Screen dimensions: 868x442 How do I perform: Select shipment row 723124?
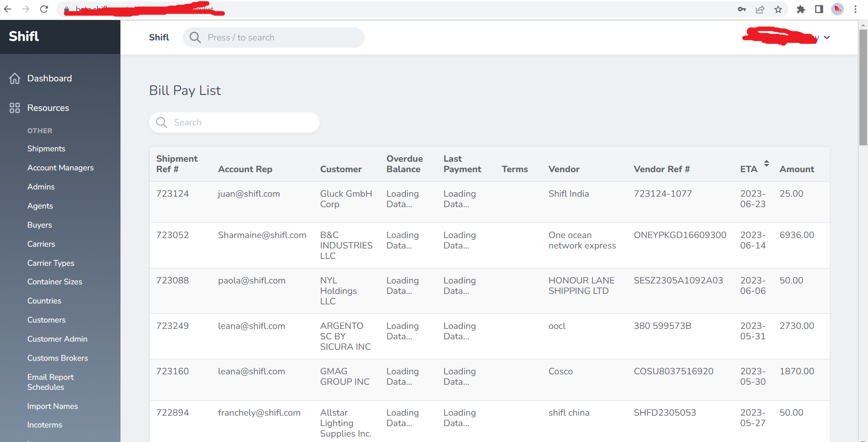click(172, 194)
